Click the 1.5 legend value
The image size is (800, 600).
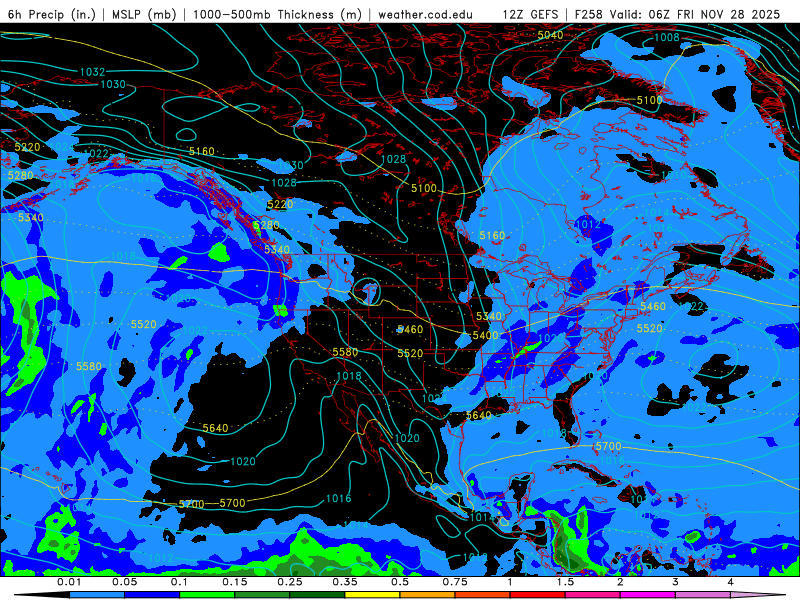(565, 582)
